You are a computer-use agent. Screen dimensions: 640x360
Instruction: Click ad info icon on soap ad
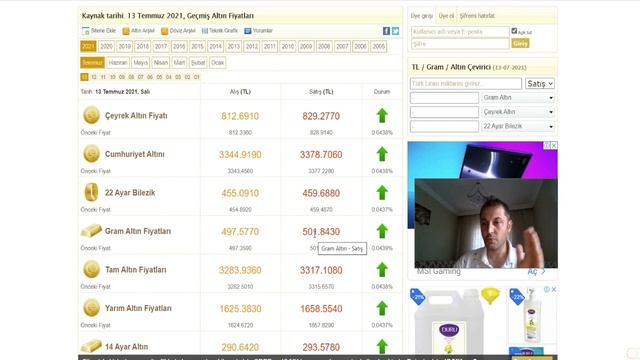point(547,289)
